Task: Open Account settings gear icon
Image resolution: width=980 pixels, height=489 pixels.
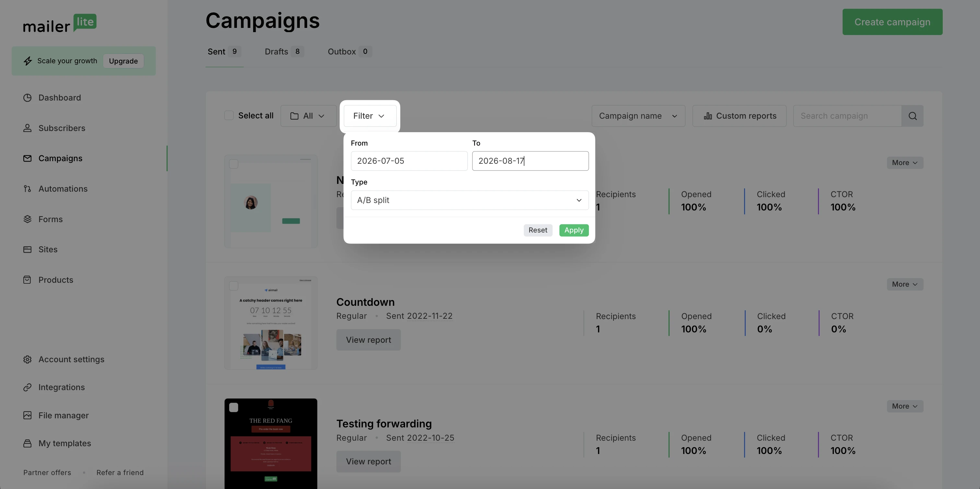Action: [x=28, y=359]
